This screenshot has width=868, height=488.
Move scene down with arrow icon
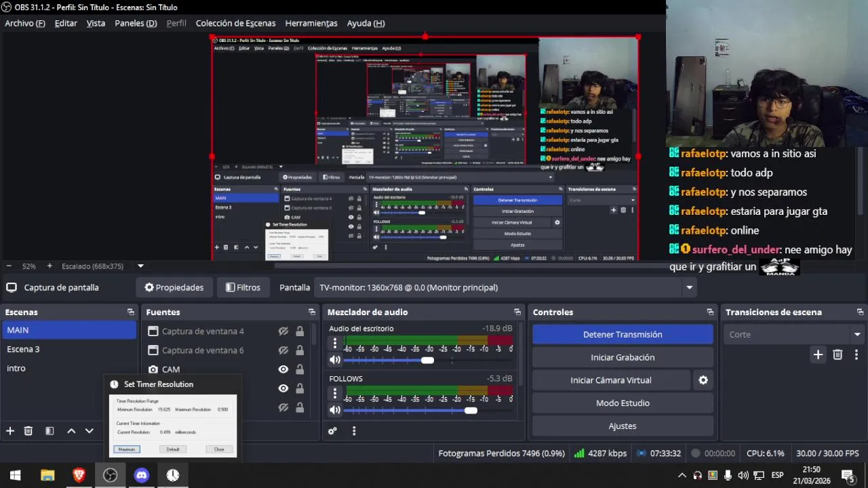(89, 431)
